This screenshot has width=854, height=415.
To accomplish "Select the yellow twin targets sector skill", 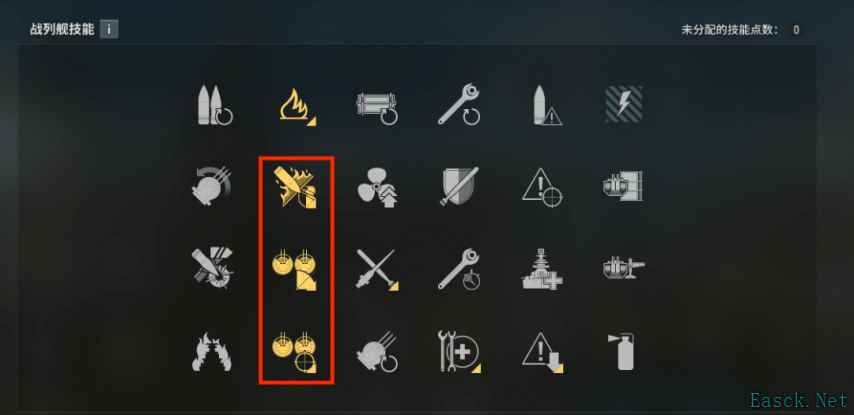I will click(295, 270).
